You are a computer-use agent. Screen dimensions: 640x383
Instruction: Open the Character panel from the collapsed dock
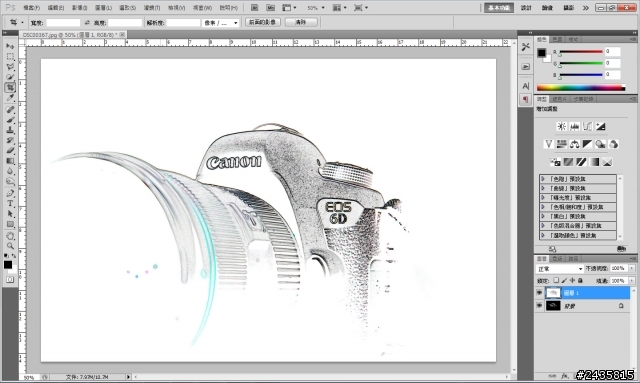click(525, 86)
